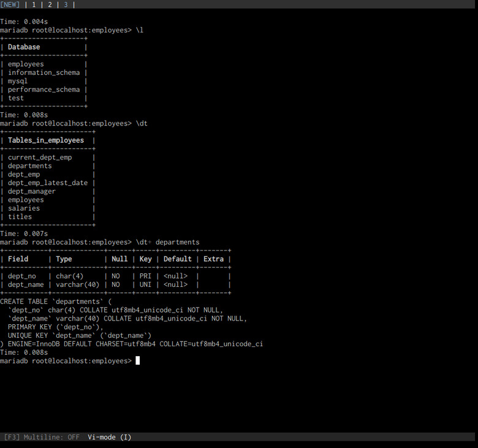This screenshot has width=478, height=448.
Task: Click the 'Extra' column header
Action: [x=213, y=259]
